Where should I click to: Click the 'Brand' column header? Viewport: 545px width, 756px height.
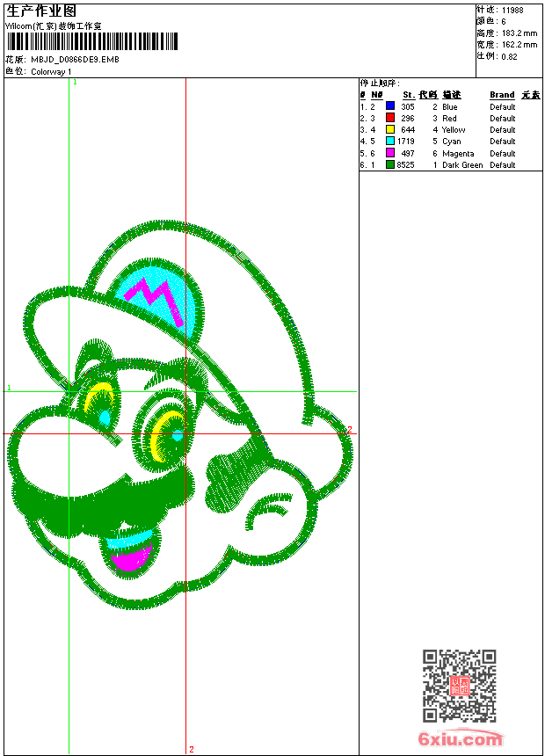[502, 95]
